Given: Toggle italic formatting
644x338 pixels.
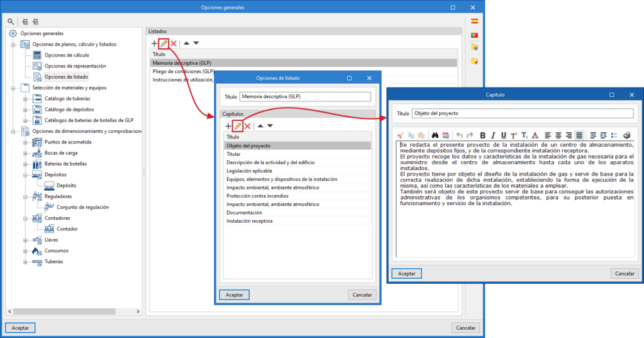Looking at the screenshot, I should point(493,135).
